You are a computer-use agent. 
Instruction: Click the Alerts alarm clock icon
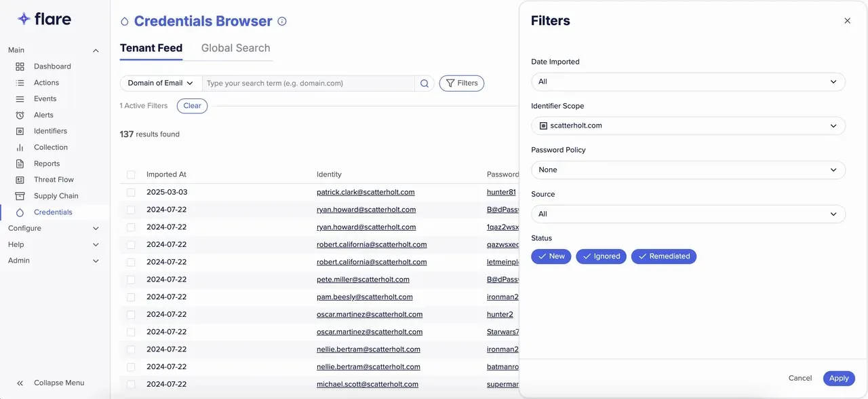[20, 115]
